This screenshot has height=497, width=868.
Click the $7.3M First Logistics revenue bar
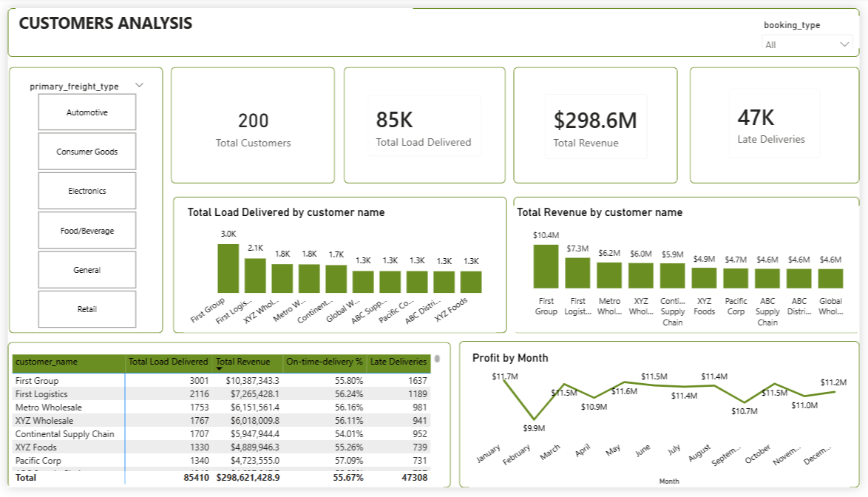tap(577, 273)
